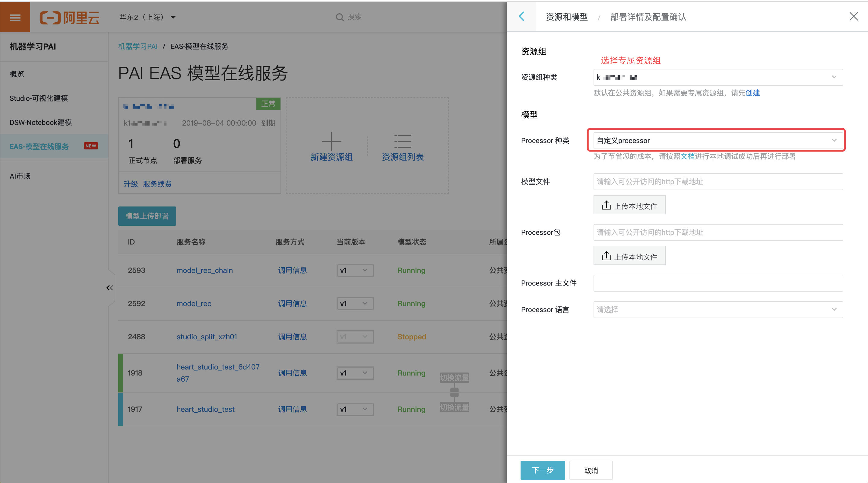Viewport: 868px width, 483px height.
Task: Open the model_rec service link
Action: 194,304
